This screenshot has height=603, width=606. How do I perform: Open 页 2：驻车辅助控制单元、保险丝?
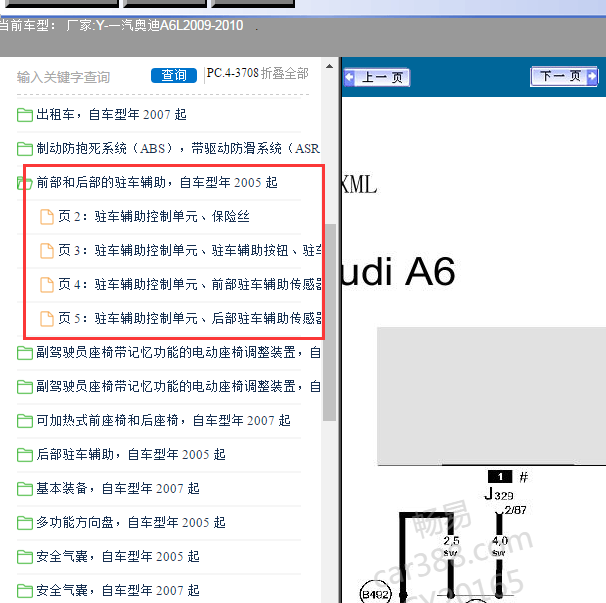(154, 216)
